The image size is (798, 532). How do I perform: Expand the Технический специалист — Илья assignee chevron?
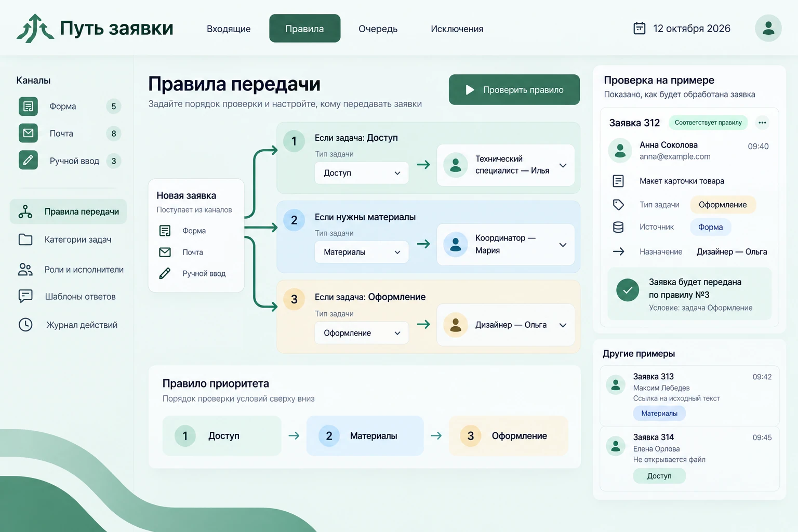[563, 165]
